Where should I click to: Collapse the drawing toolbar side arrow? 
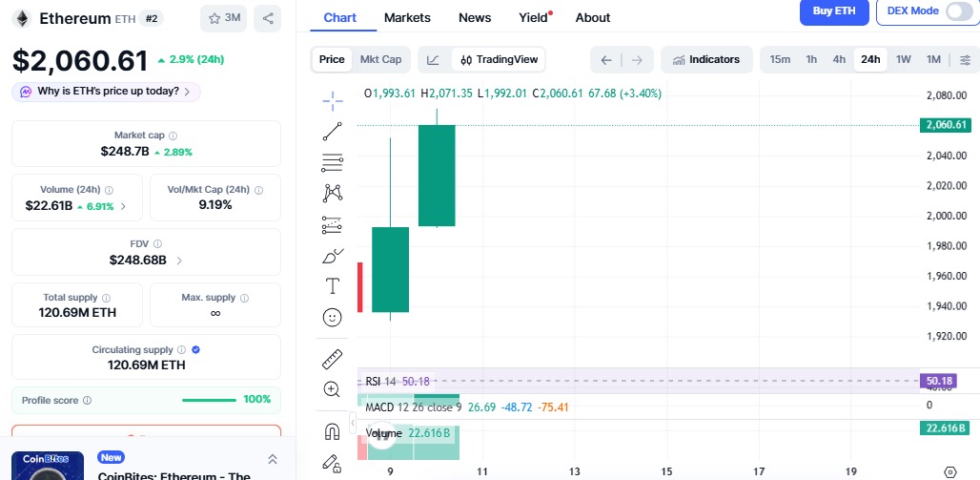coord(353,423)
